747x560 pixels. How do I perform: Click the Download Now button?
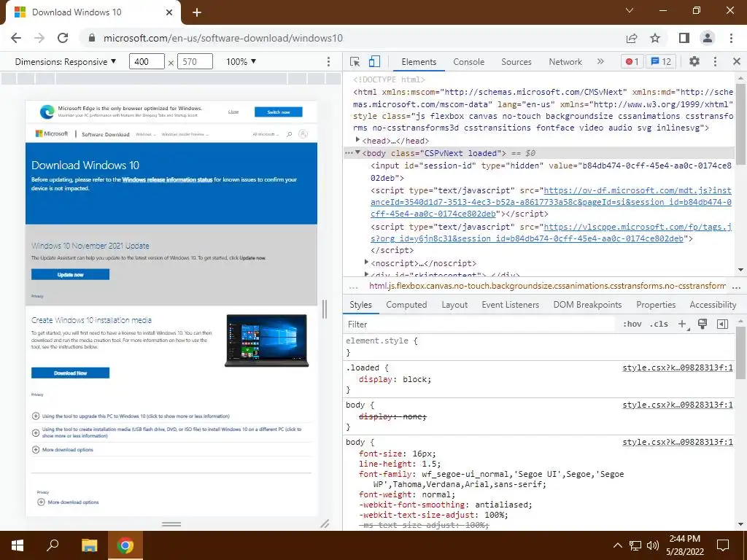(71, 373)
